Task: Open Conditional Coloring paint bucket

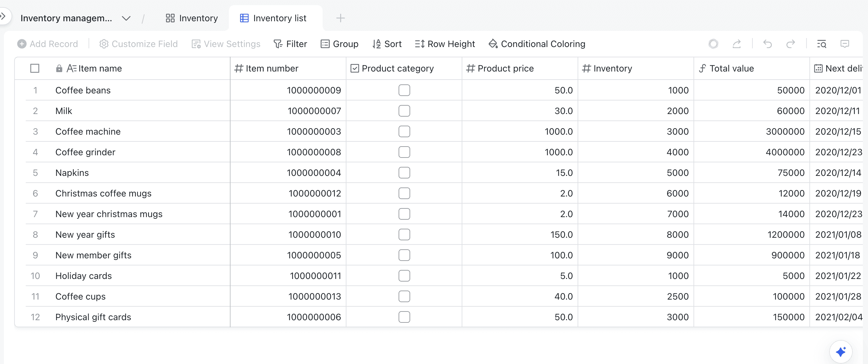Action: [537, 44]
